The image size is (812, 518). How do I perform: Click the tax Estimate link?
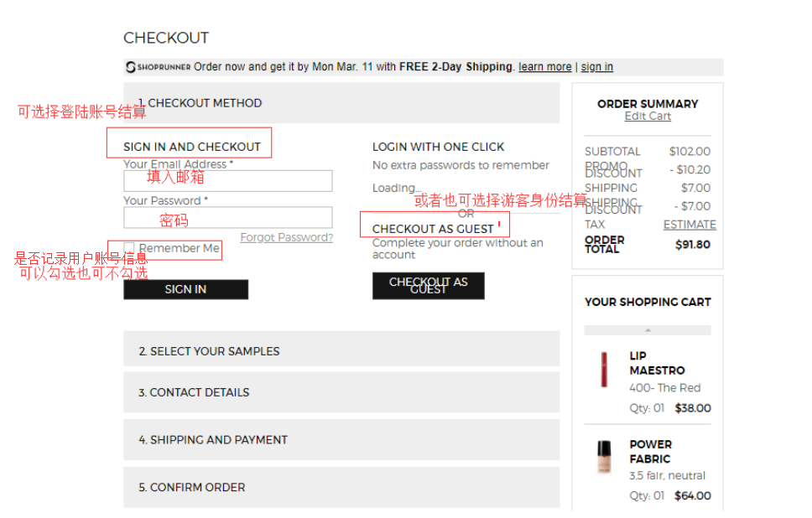pos(690,225)
